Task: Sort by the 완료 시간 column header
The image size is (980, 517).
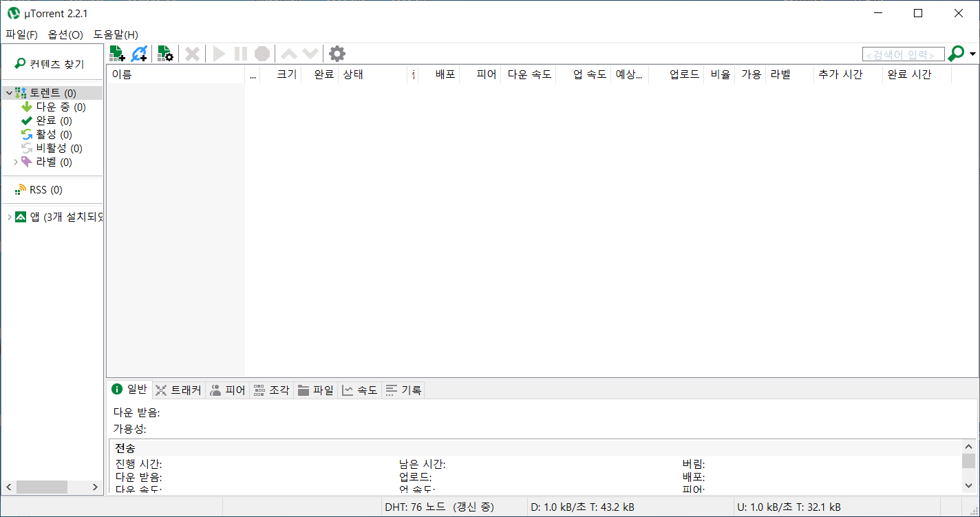Action: click(917, 74)
